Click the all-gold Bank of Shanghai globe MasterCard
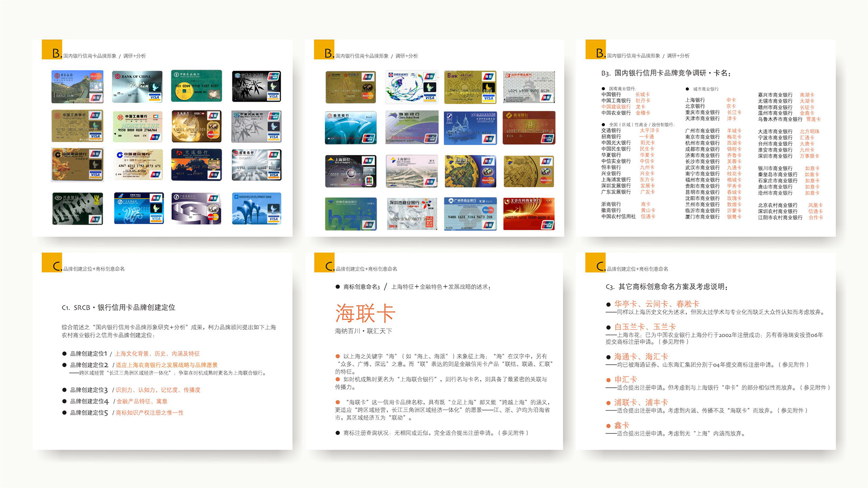This screenshot has height=488, width=868. tap(529, 171)
